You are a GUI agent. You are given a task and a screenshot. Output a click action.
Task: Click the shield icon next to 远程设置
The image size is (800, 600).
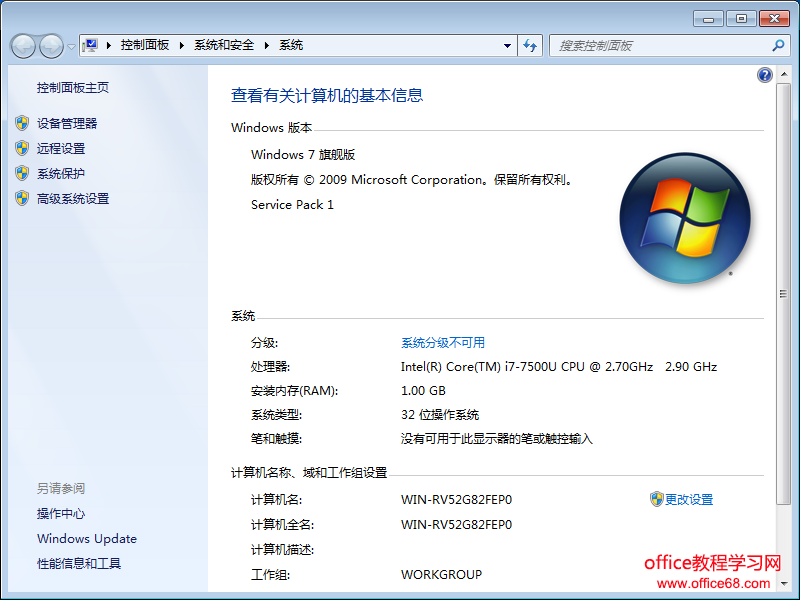22,148
